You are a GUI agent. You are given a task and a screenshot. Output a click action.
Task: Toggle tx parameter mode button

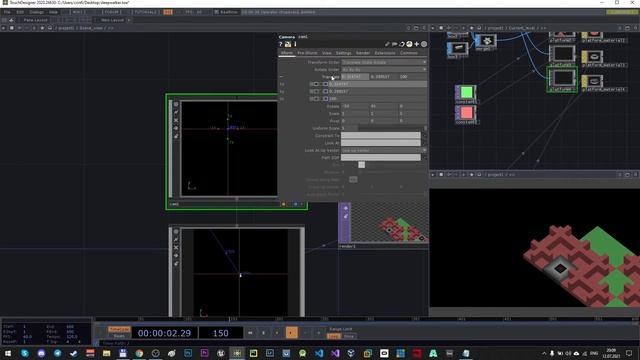[326, 84]
